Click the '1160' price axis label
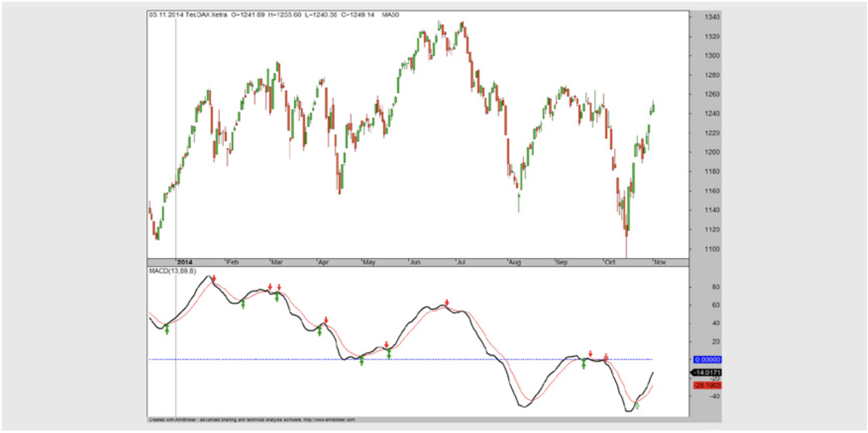This screenshot has width=868, height=433. 712,191
